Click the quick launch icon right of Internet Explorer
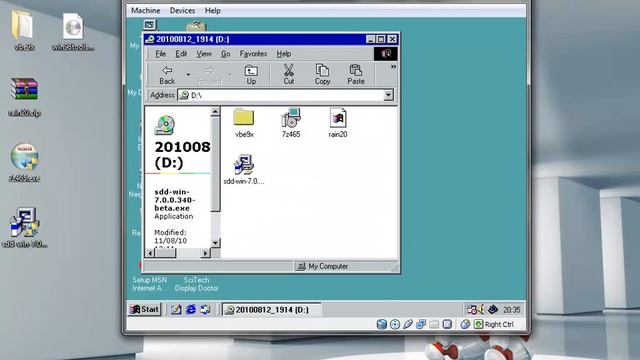The image size is (640, 360). point(205,310)
